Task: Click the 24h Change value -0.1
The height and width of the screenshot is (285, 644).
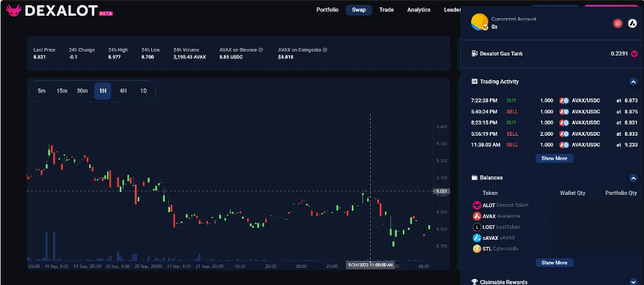Action: [74, 57]
